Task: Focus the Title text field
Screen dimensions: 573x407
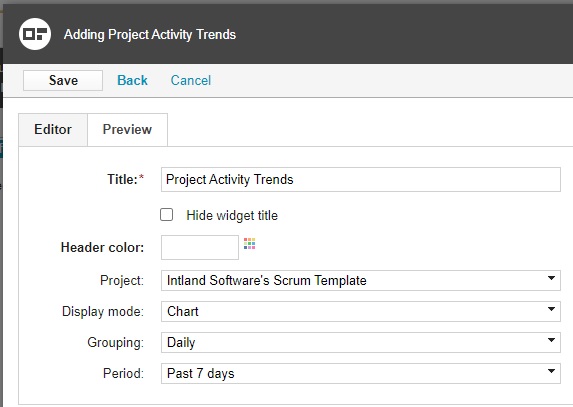Action: coord(361,179)
